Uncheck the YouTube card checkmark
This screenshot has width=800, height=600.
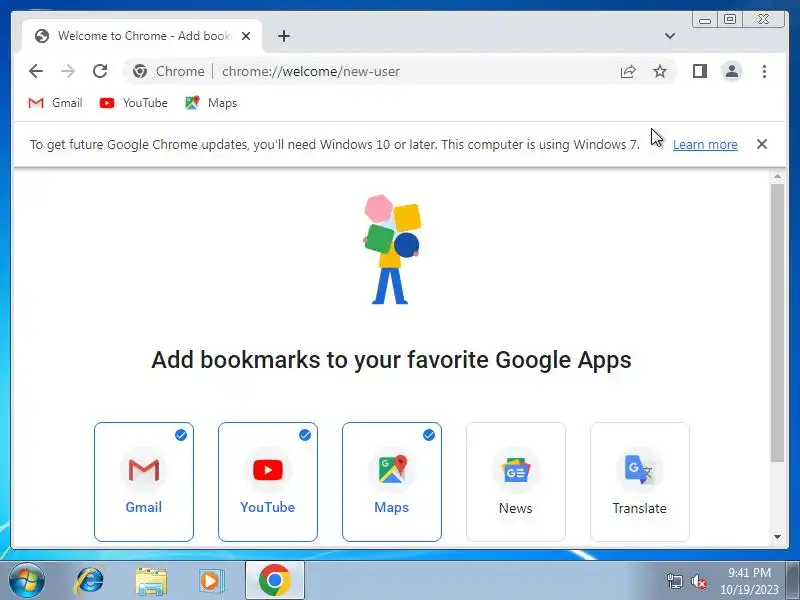pos(305,435)
